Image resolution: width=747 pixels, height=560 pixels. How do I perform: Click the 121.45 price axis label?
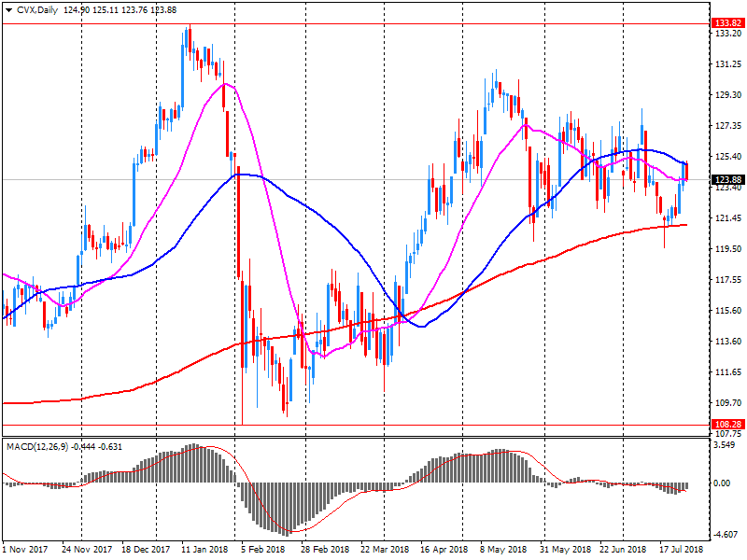pos(726,218)
